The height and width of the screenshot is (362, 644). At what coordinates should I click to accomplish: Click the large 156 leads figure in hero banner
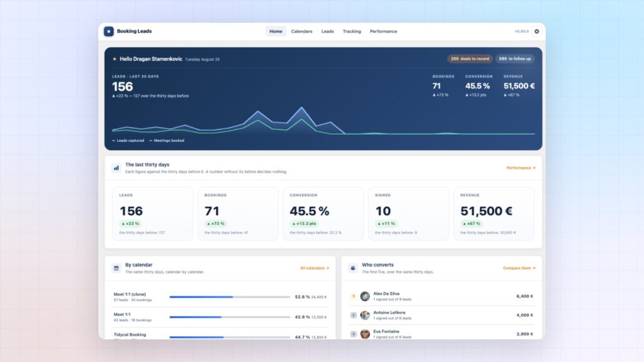pyautogui.click(x=123, y=87)
